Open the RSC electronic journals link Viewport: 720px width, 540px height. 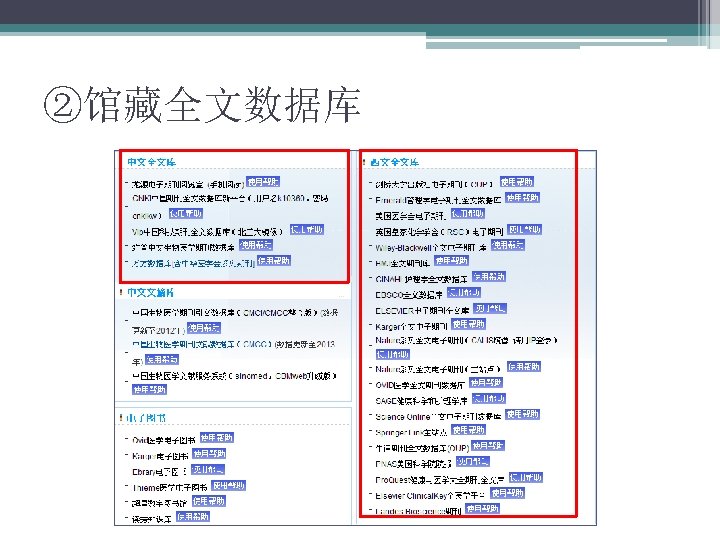click(439, 232)
